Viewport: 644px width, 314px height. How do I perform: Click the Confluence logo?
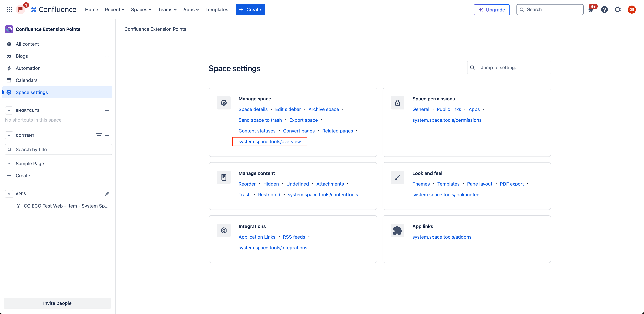[54, 10]
